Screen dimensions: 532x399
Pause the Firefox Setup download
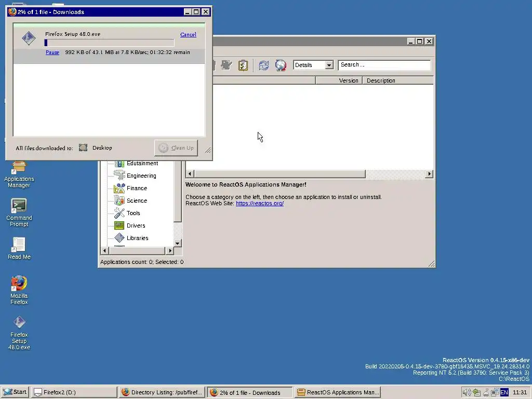point(52,52)
